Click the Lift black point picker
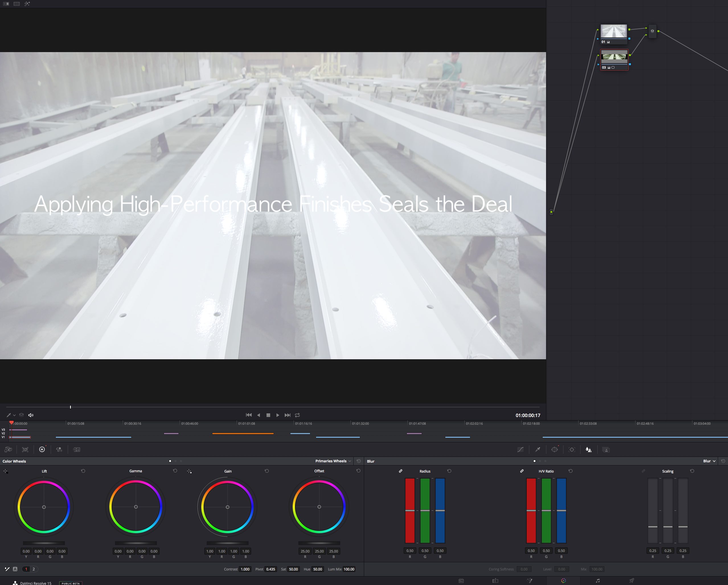 click(x=5, y=471)
